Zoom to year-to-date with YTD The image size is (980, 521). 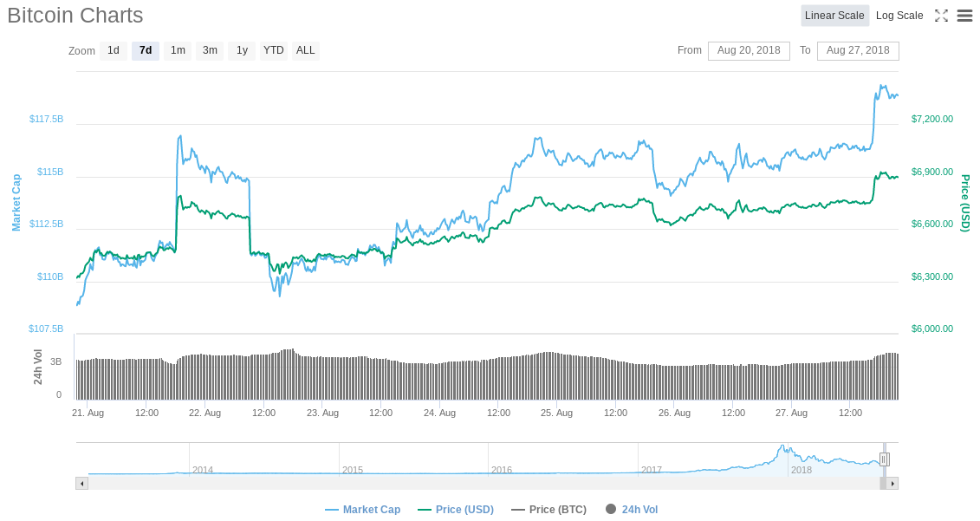(x=274, y=50)
